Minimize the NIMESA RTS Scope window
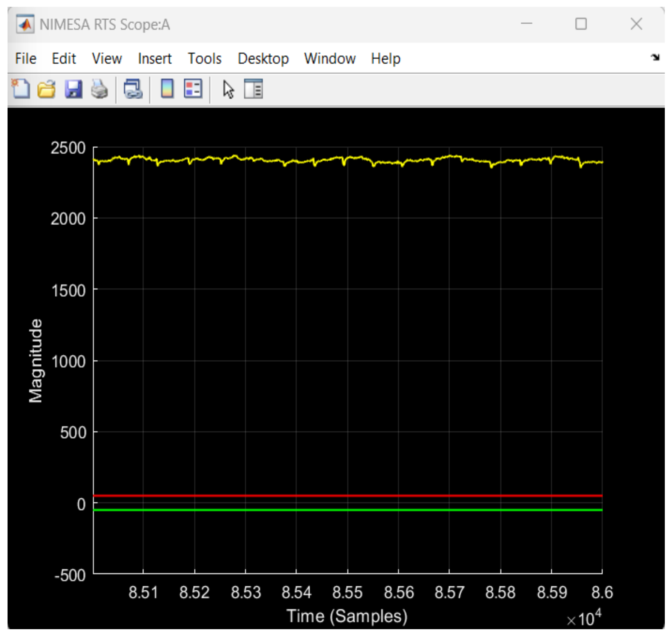672x636 pixels. pyautogui.click(x=526, y=24)
